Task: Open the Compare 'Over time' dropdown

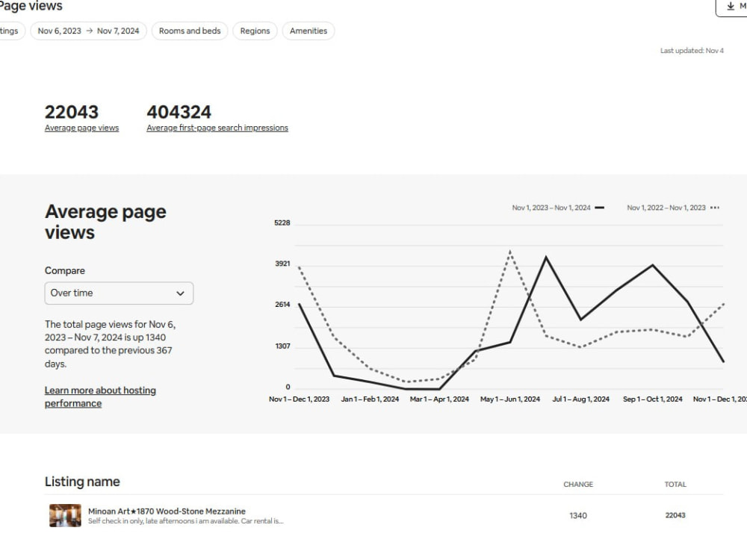Action: tap(119, 293)
